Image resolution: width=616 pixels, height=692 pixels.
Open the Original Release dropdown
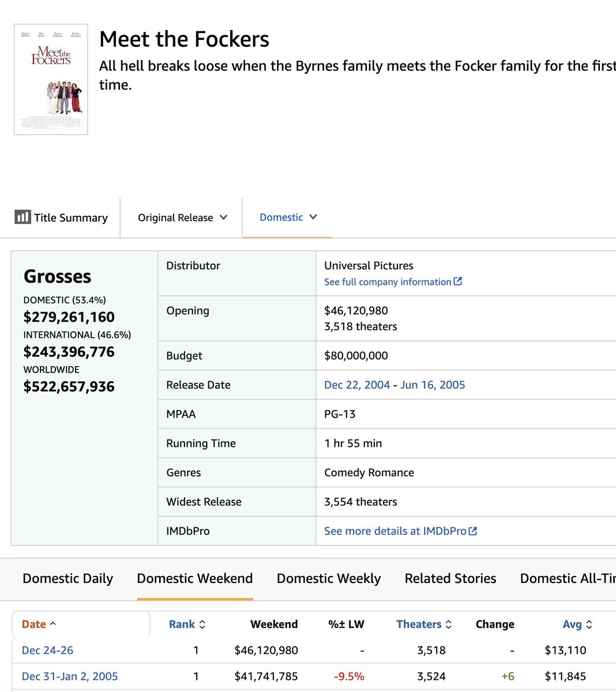(x=182, y=217)
